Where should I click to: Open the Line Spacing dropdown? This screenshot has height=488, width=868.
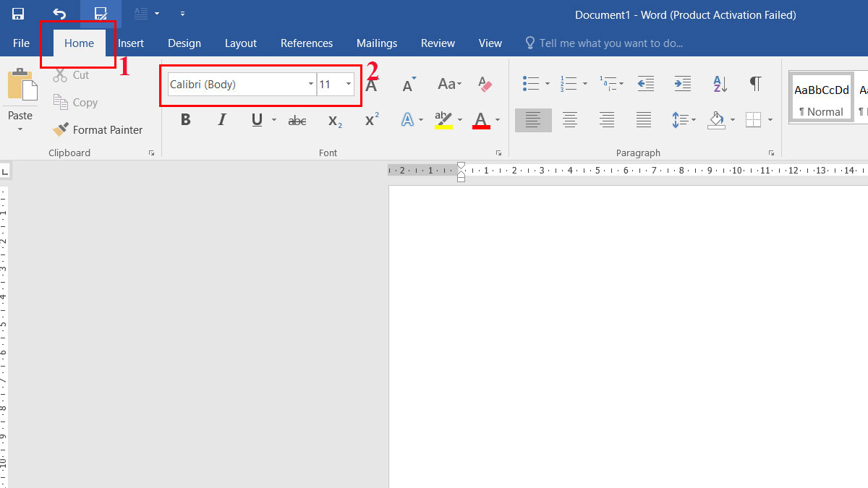tap(683, 120)
